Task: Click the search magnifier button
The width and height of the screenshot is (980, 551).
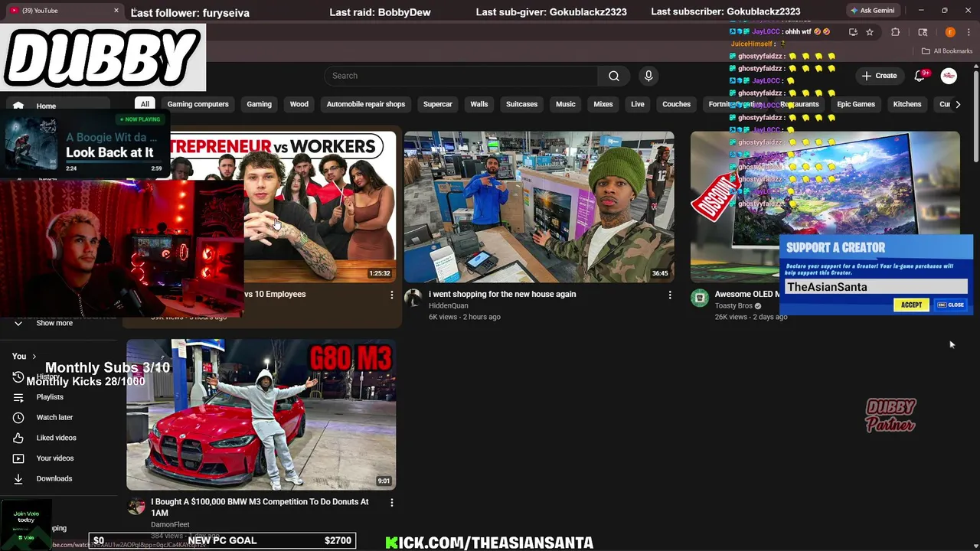Action: pyautogui.click(x=614, y=76)
